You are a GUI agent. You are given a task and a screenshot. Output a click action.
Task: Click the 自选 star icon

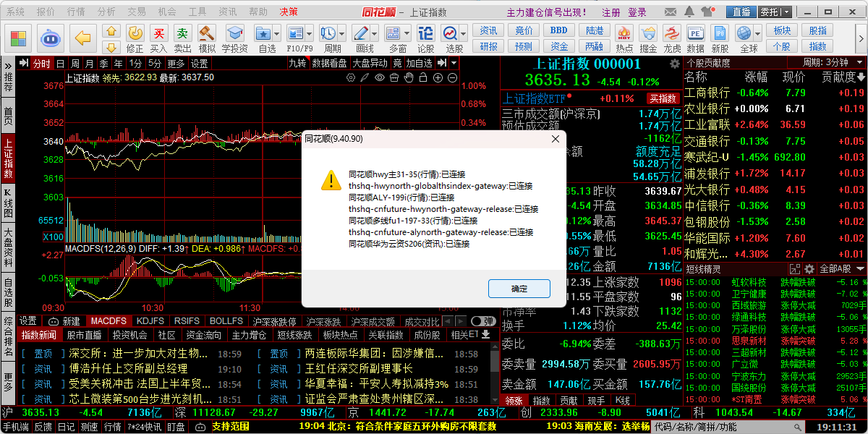coord(263,33)
